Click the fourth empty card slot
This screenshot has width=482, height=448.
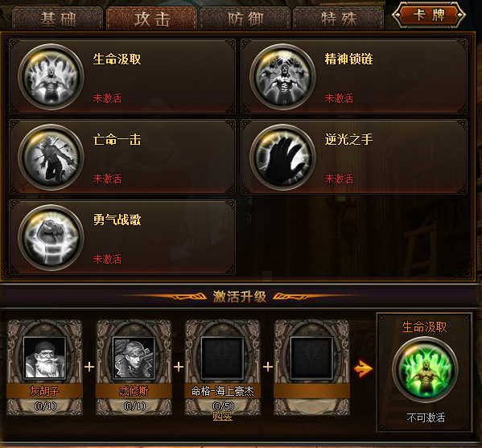point(311,357)
